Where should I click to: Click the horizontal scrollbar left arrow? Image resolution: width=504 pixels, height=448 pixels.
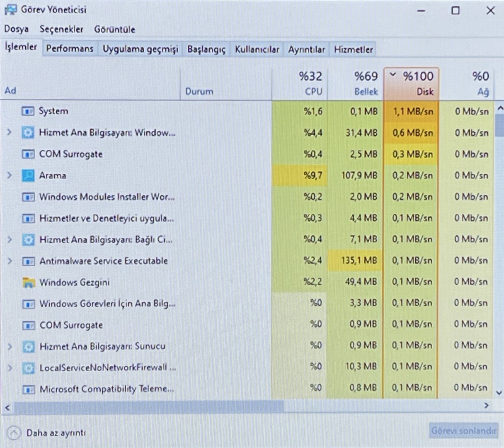tap(7, 408)
